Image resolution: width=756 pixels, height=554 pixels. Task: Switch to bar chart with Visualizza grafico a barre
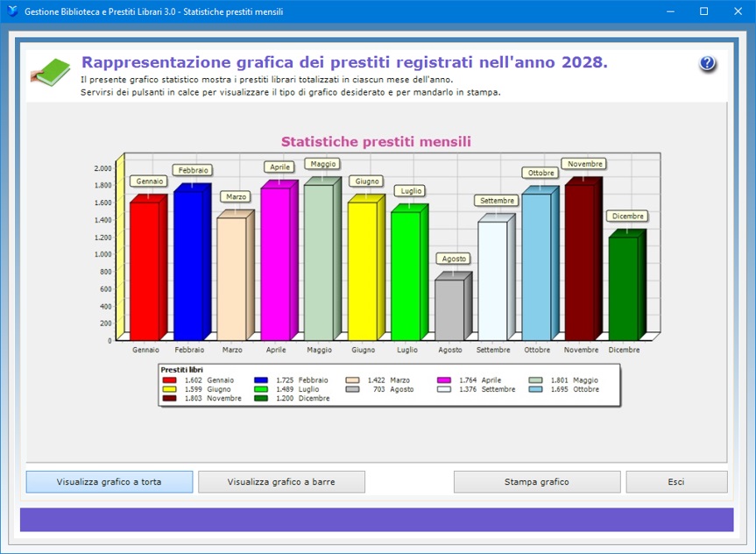[281, 481]
